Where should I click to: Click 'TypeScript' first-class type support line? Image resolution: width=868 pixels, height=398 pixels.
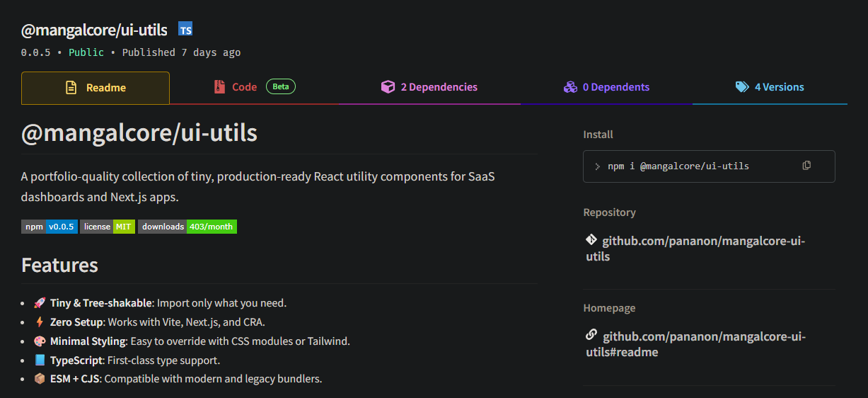tap(127, 360)
